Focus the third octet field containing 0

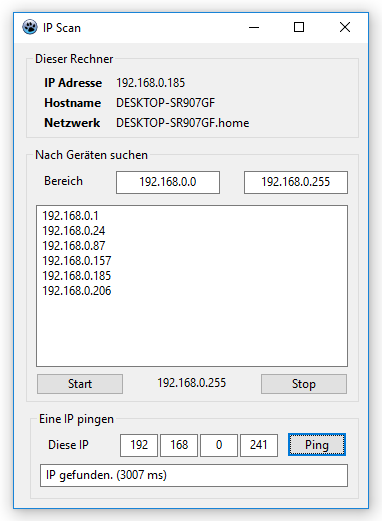[x=219, y=445]
